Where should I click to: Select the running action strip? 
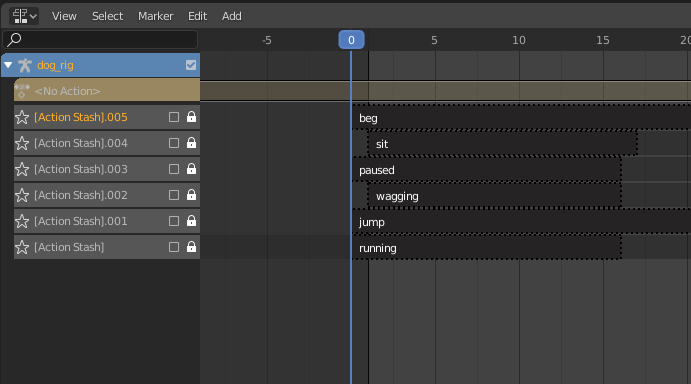point(487,248)
